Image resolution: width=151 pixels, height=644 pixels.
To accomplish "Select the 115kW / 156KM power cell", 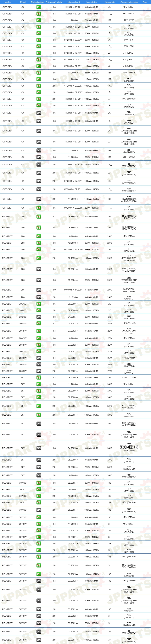I will point(92,79).
